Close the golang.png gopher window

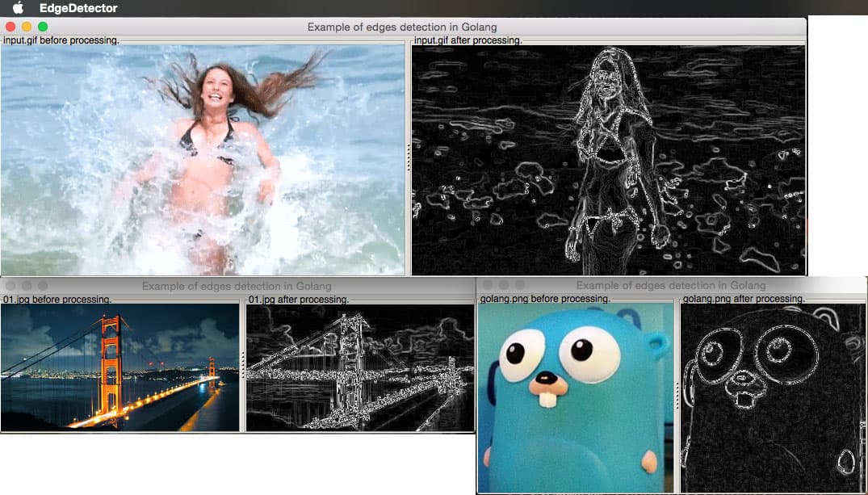(x=488, y=285)
